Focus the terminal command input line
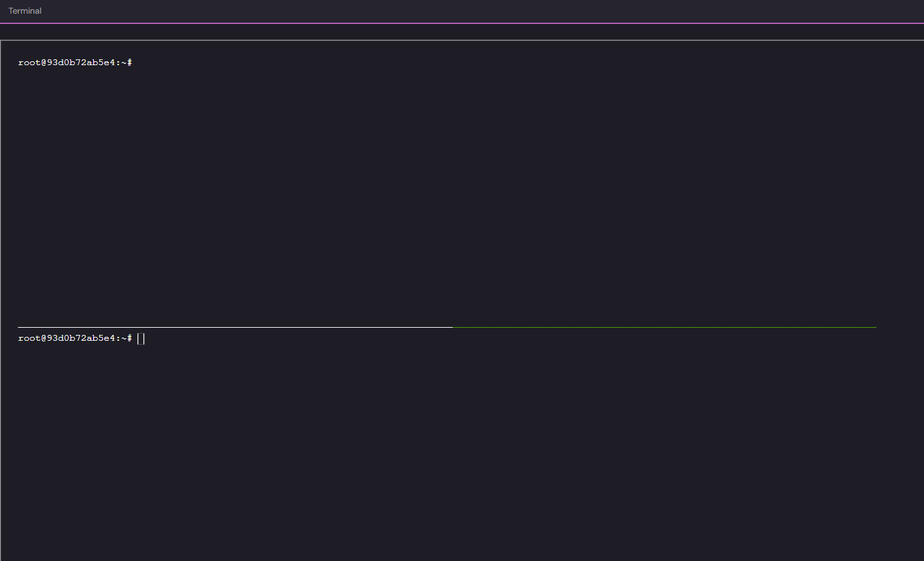 (140, 338)
